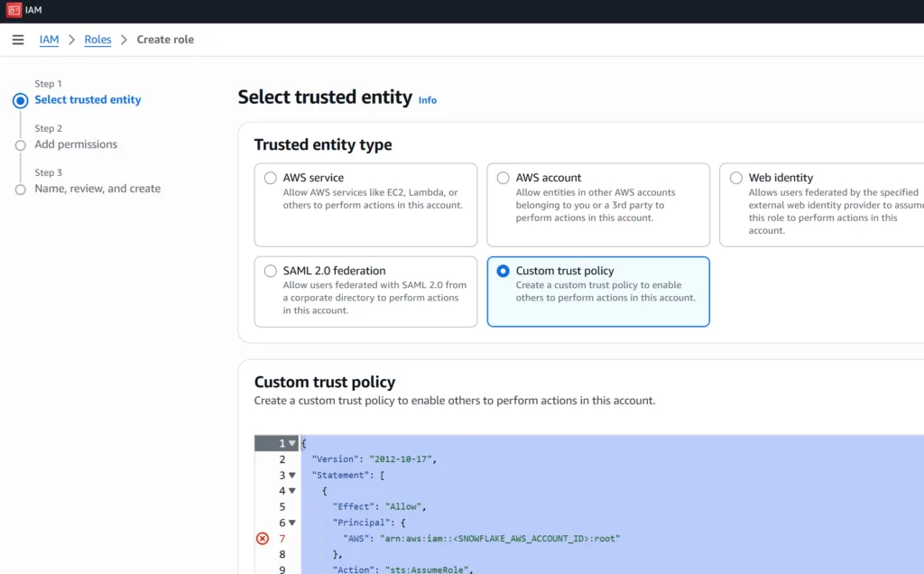Select the Custom trust policy radio option
This screenshot has width=924, height=574.
click(504, 271)
